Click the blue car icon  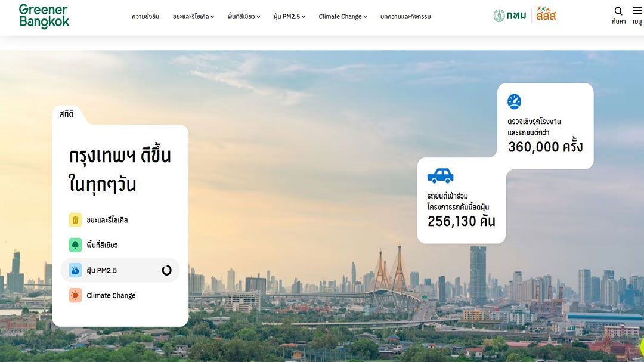click(440, 175)
